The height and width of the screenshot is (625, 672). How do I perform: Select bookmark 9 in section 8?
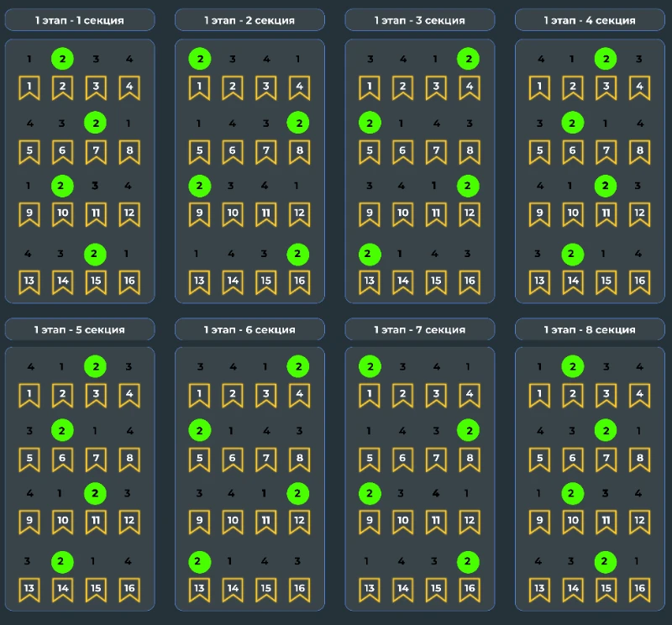539,522
